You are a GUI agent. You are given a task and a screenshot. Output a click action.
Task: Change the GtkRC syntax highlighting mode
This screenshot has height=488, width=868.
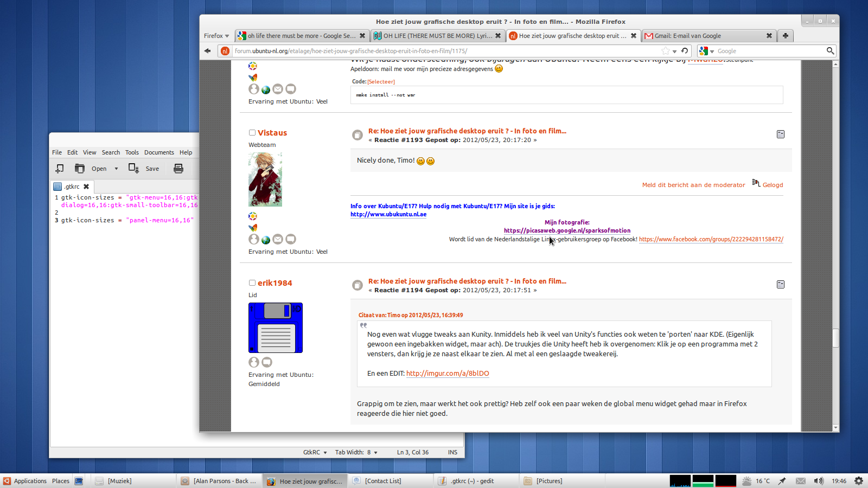pyautogui.click(x=315, y=452)
